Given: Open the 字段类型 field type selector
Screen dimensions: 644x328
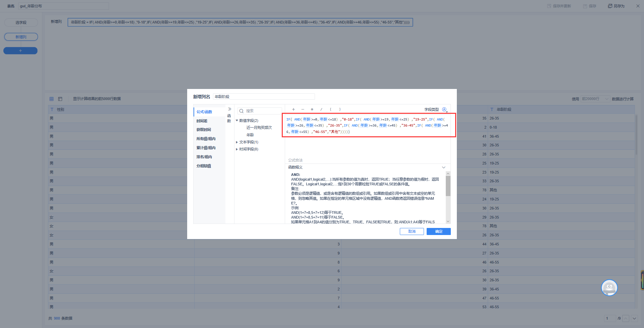Looking at the screenshot, I should [444, 109].
